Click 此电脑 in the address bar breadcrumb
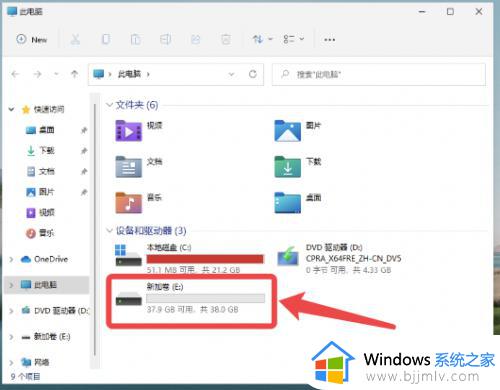The height and width of the screenshot is (390, 500). tap(129, 74)
